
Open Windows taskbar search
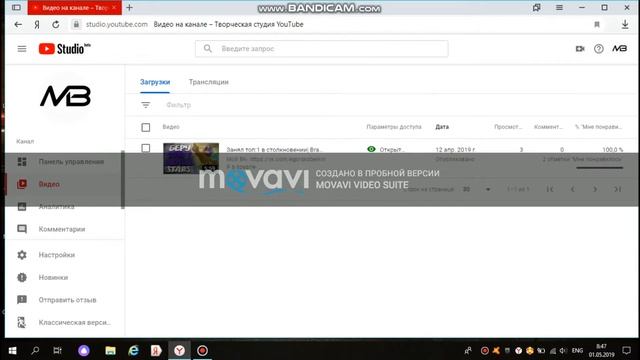[x=35, y=351]
